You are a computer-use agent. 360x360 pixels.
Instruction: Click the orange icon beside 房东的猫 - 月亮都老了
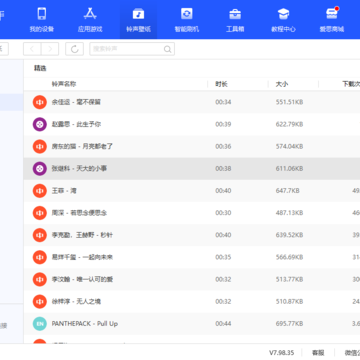[x=40, y=146]
